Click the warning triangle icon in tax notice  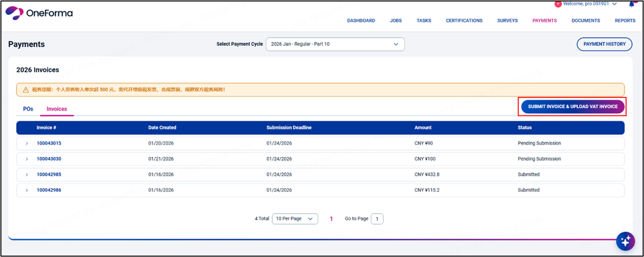click(x=25, y=90)
